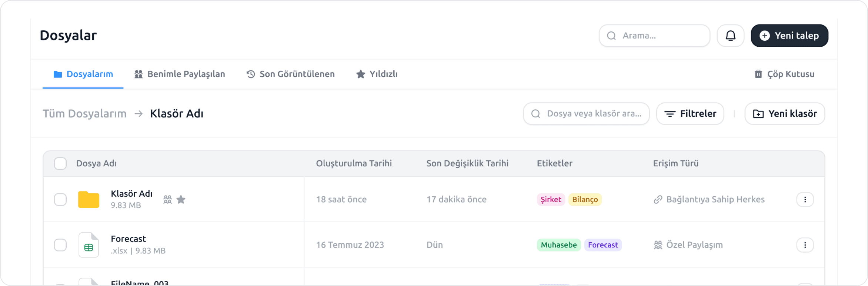Click the Özel Paylaşım people icon
868x286 pixels.
point(658,245)
